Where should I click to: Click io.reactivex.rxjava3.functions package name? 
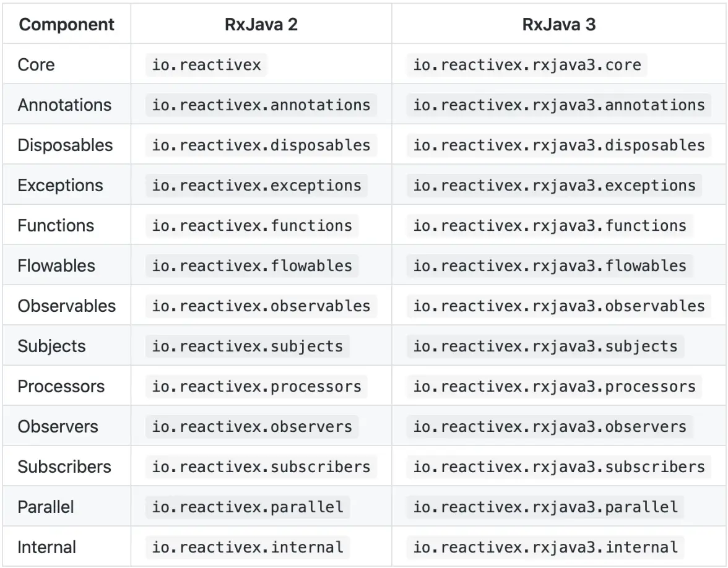point(550,225)
